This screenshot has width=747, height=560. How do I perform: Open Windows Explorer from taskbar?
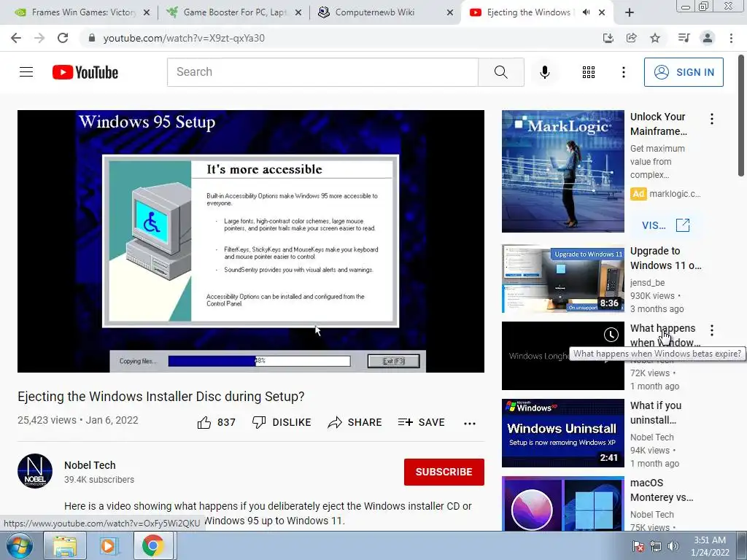[x=65, y=545]
